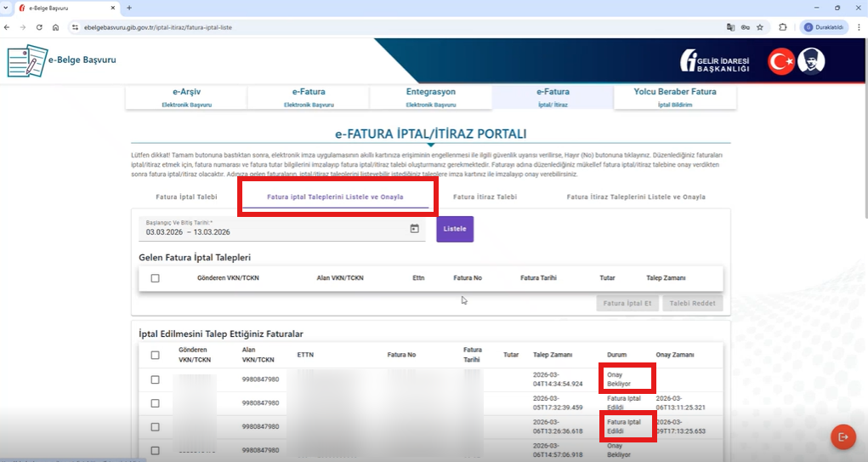Click the Talep Zamanı header in Gelen table
Viewport: 868px width, 462px height.
[666, 278]
